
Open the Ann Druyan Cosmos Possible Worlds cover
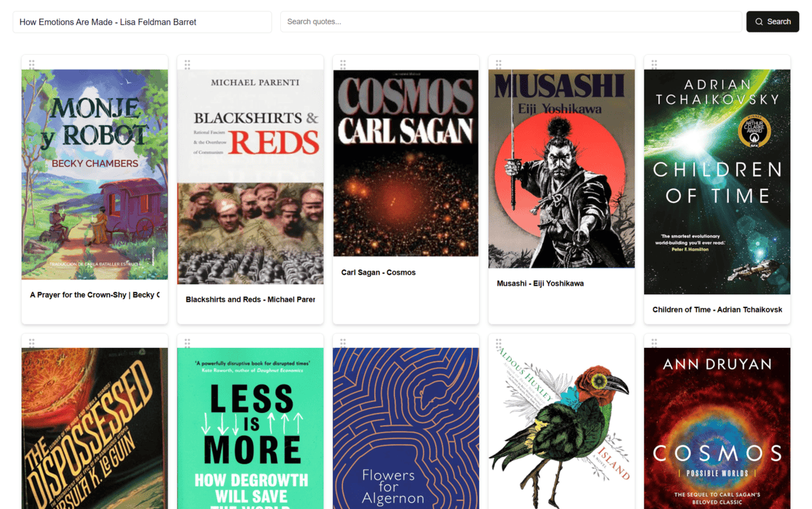coord(717,428)
